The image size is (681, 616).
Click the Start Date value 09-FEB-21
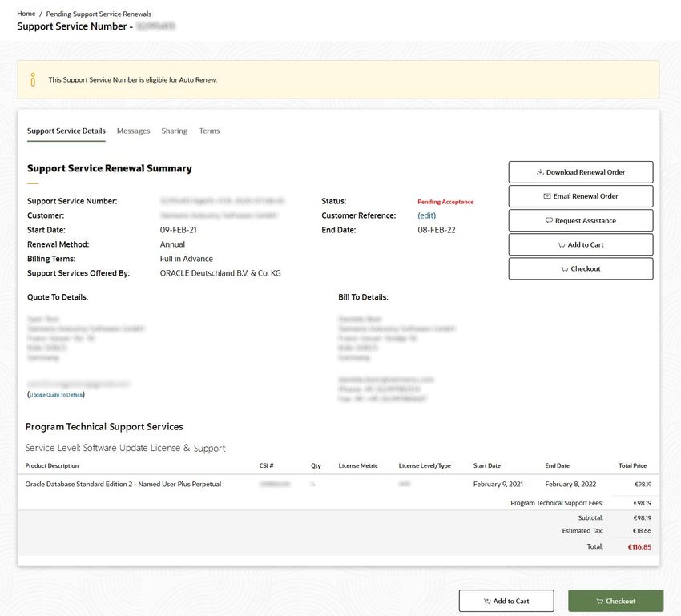pyautogui.click(x=178, y=230)
